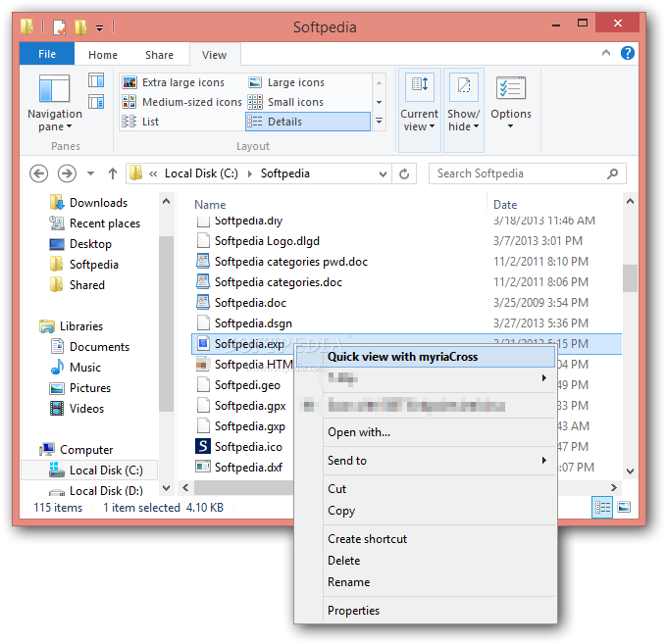The image size is (666, 644).
Task: Sort files by the Name column
Action: [x=210, y=205]
